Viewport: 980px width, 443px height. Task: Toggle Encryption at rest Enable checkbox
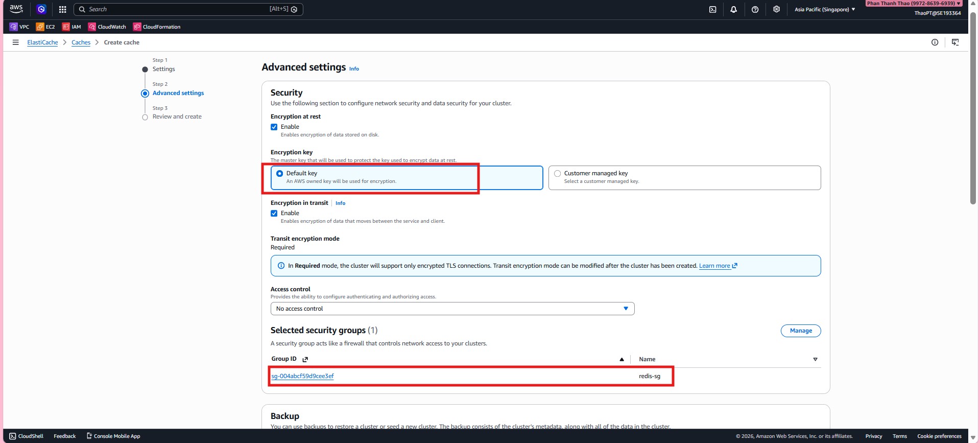[274, 127]
